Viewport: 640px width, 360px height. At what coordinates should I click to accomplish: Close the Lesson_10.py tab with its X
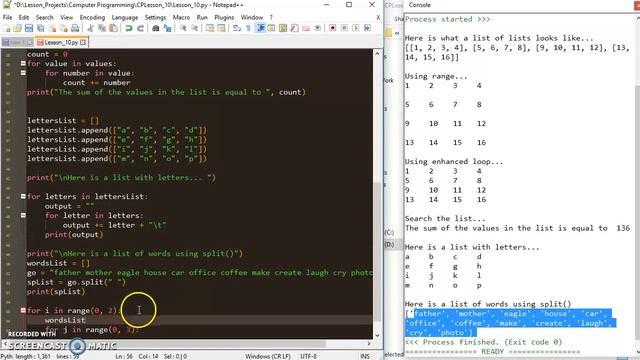83,42
